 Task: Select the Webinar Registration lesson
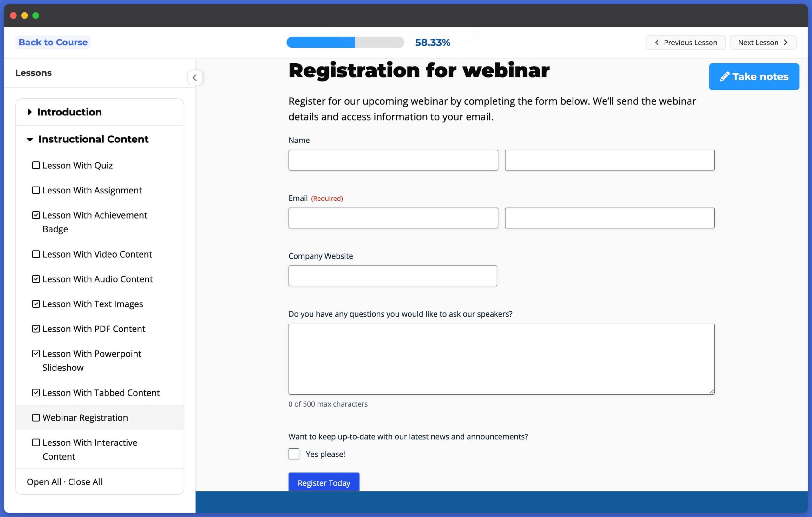click(85, 417)
